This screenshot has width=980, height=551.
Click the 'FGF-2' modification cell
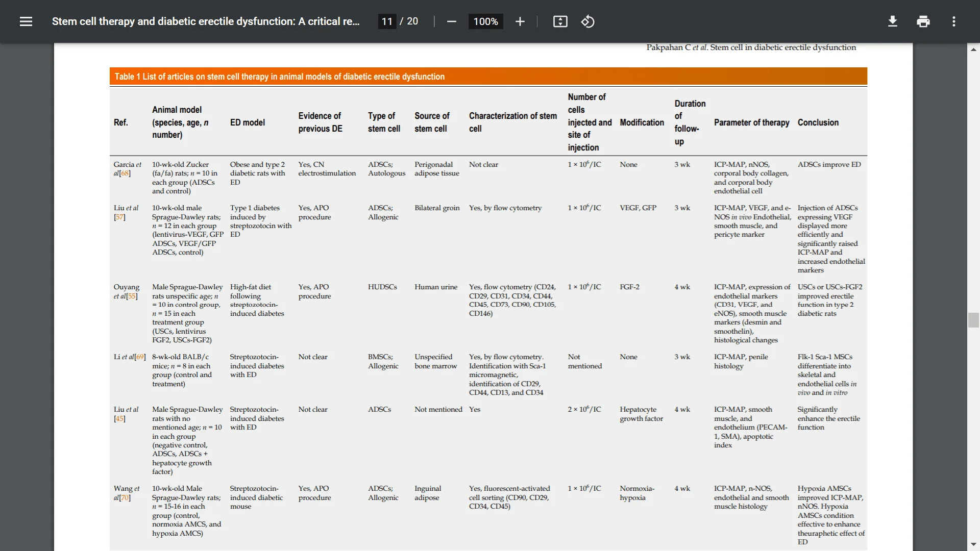point(629,287)
